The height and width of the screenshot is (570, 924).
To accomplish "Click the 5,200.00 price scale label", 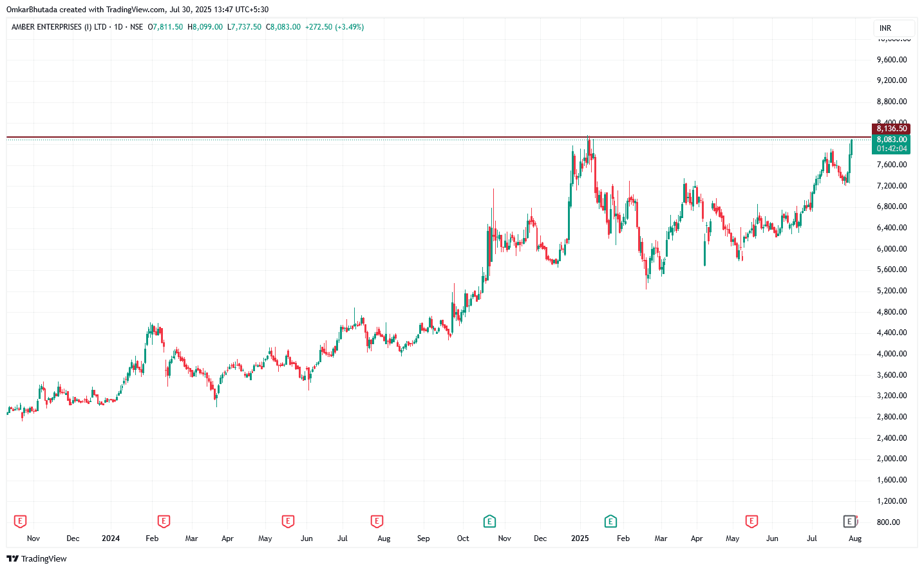I will [x=892, y=291].
